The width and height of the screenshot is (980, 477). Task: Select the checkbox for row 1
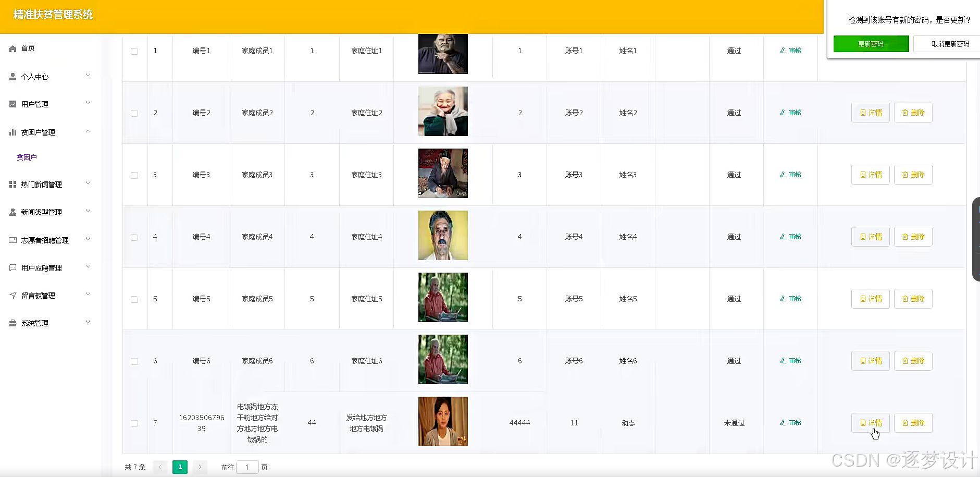pyautogui.click(x=134, y=51)
